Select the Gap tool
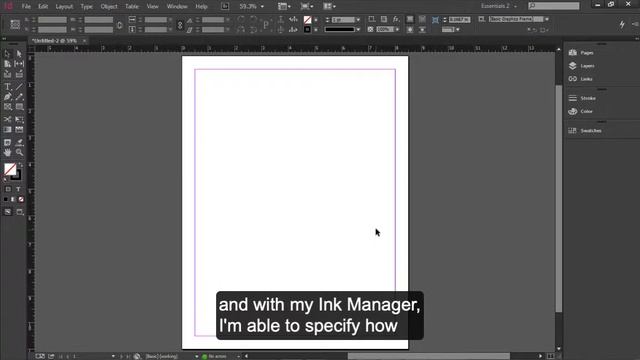 [x=19, y=64]
